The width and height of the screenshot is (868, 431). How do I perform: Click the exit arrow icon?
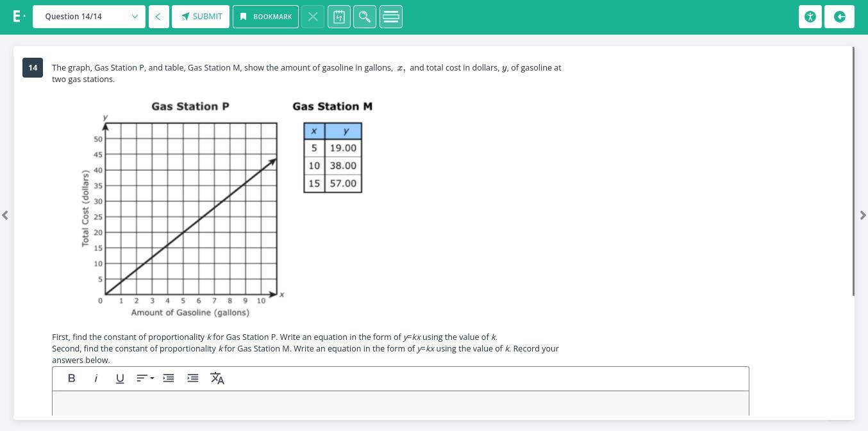coord(840,16)
